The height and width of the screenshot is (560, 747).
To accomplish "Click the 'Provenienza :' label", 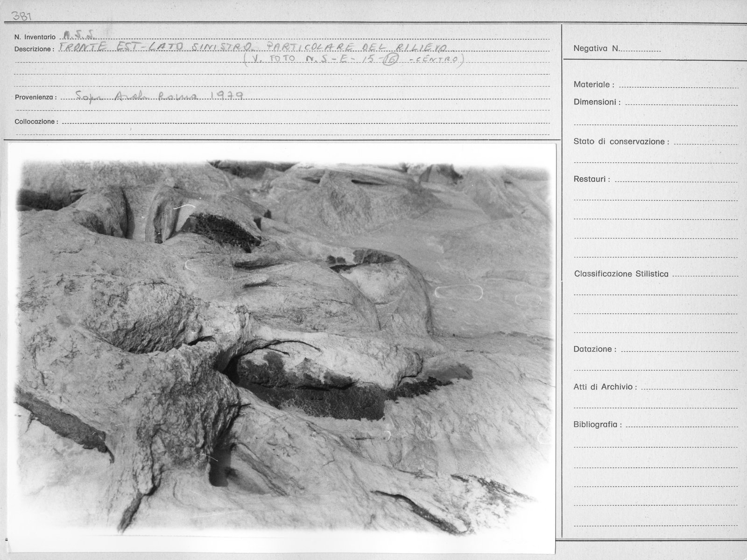I will [35, 98].
